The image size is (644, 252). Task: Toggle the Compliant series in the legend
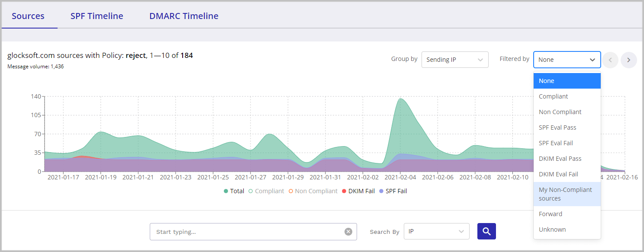[266, 191]
